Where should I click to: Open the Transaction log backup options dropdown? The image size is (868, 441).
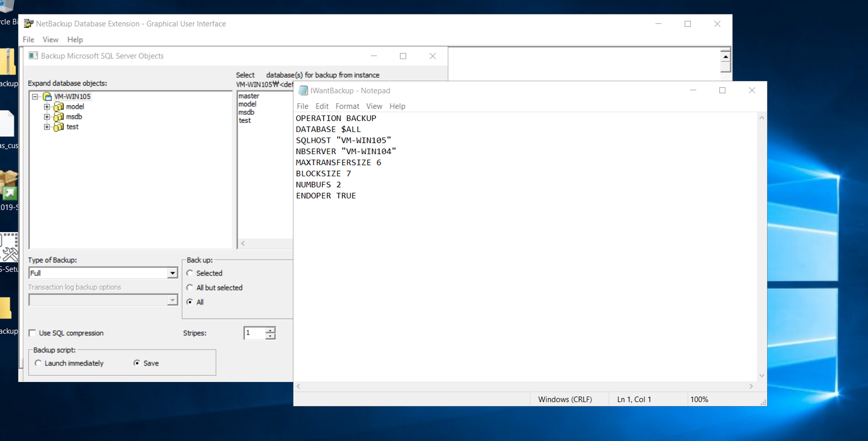tap(172, 300)
